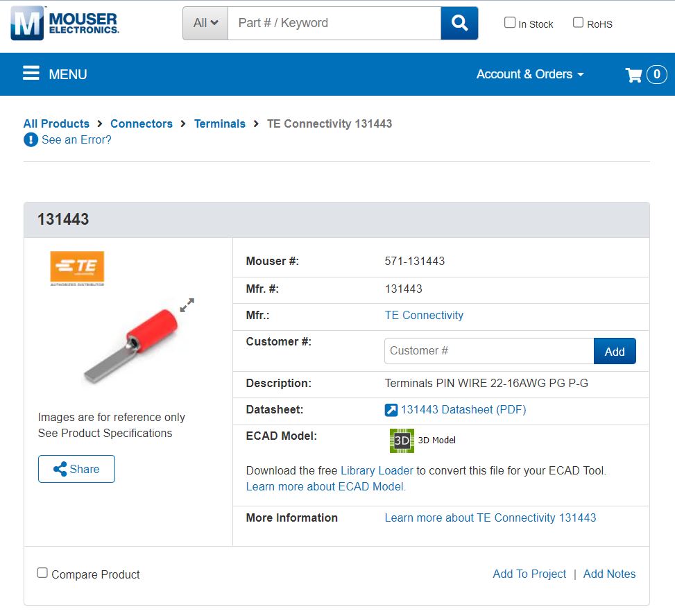Focus the Part # / Keyword search field
This screenshot has width=675, height=616.
[x=334, y=23]
